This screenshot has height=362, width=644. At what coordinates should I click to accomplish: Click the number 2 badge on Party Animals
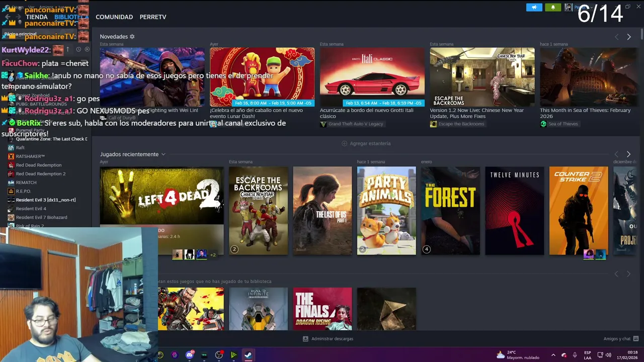[362, 249]
